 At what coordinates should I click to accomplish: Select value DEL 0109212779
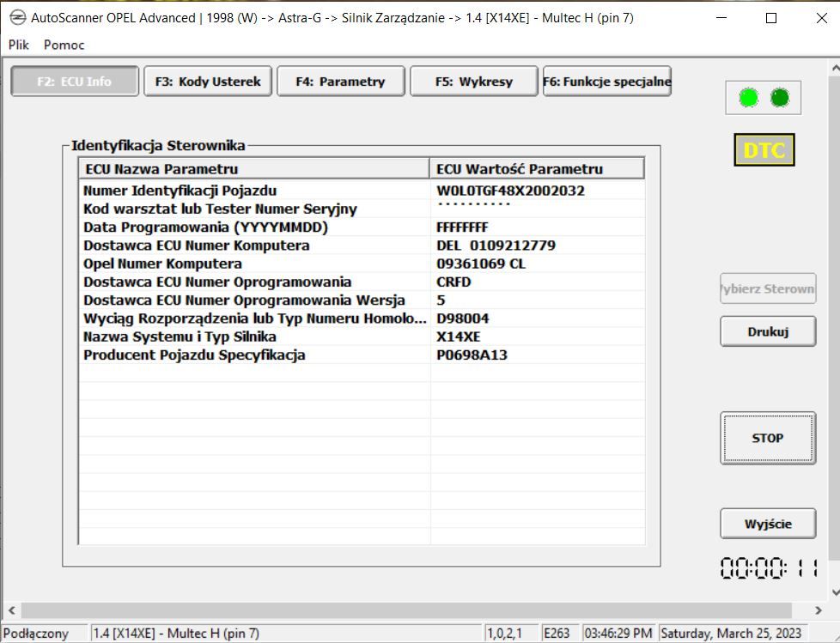point(496,246)
